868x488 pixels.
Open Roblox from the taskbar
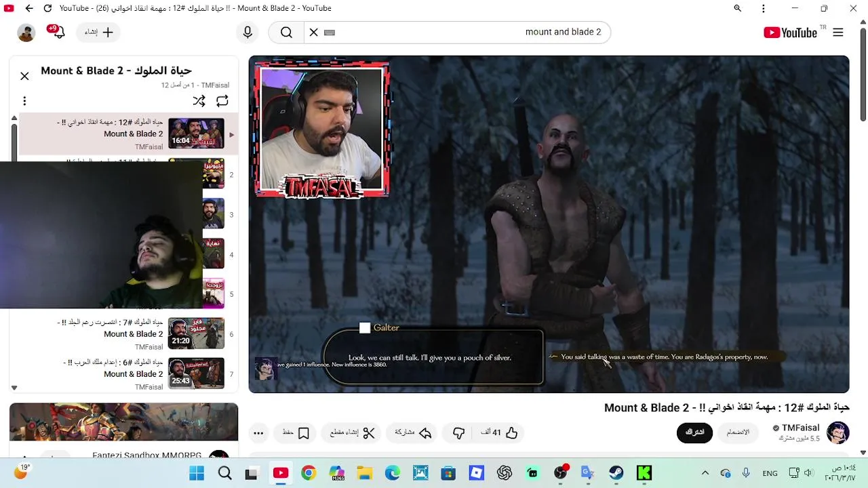point(477,473)
